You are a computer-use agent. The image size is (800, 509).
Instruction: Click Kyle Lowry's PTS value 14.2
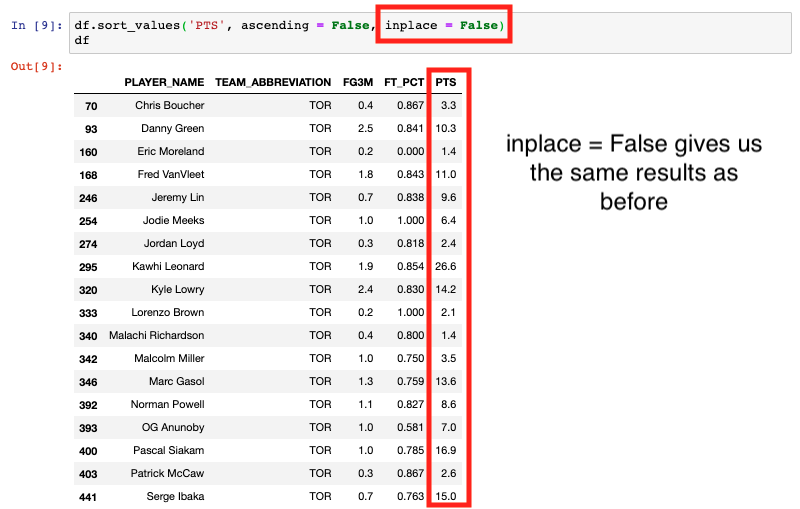(x=445, y=289)
